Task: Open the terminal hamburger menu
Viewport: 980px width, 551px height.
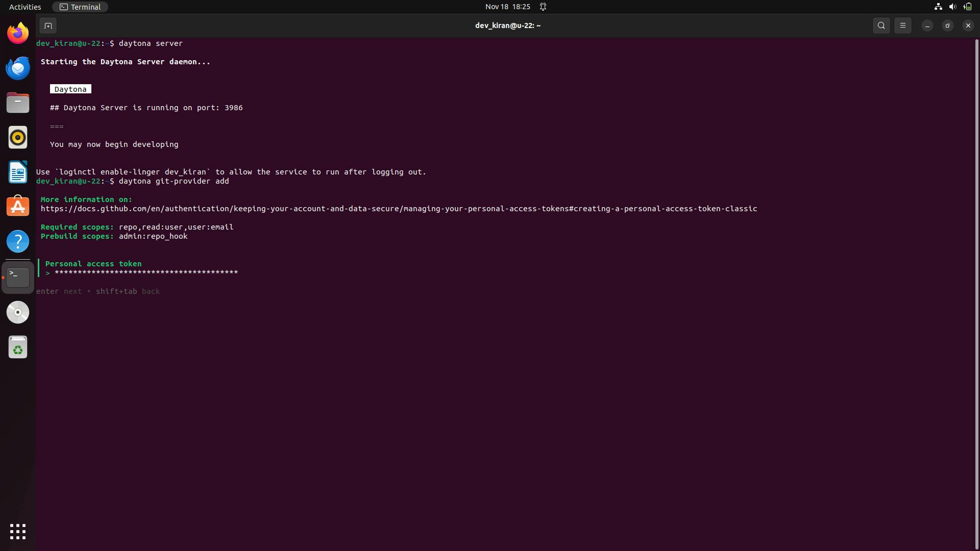Action: coord(902,26)
